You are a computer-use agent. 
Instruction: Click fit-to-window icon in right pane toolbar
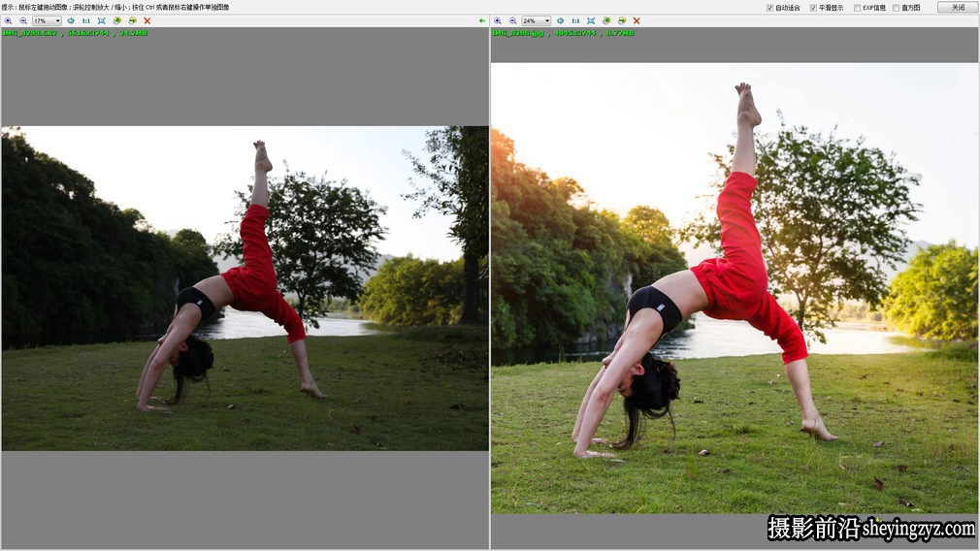pyautogui.click(x=591, y=20)
